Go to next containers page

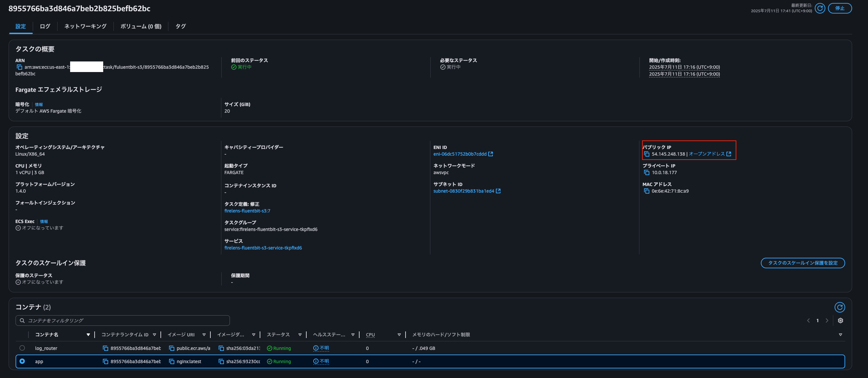pyautogui.click(x=827, y=321)
